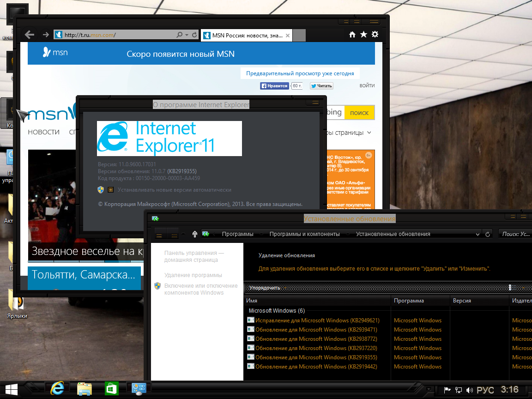Open the 'НОВОСТИ' navigation item
The width and height of the screenshot is (532, 399).
[x=44, y=132]
